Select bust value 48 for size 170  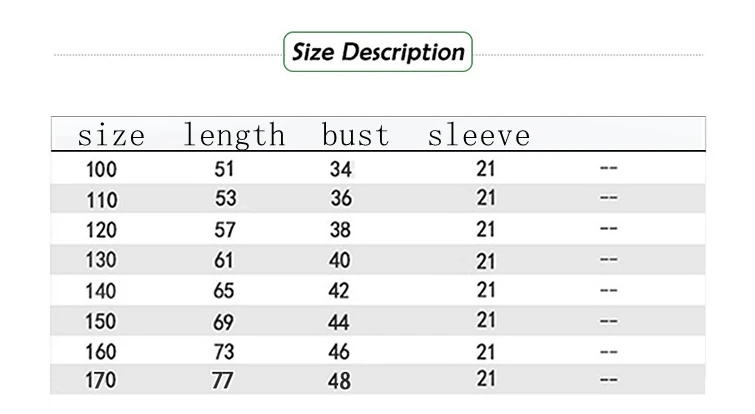341,382
